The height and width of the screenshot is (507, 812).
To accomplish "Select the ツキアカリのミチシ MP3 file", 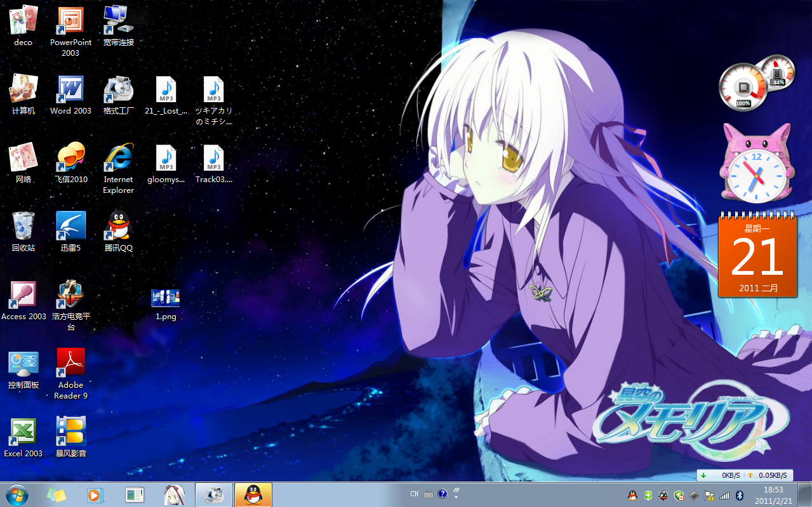I will 214,100.
